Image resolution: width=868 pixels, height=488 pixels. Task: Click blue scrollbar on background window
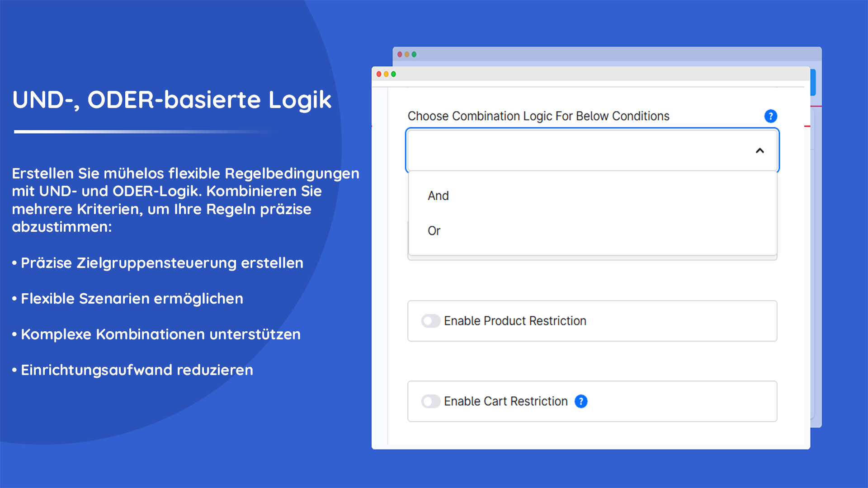813,82
